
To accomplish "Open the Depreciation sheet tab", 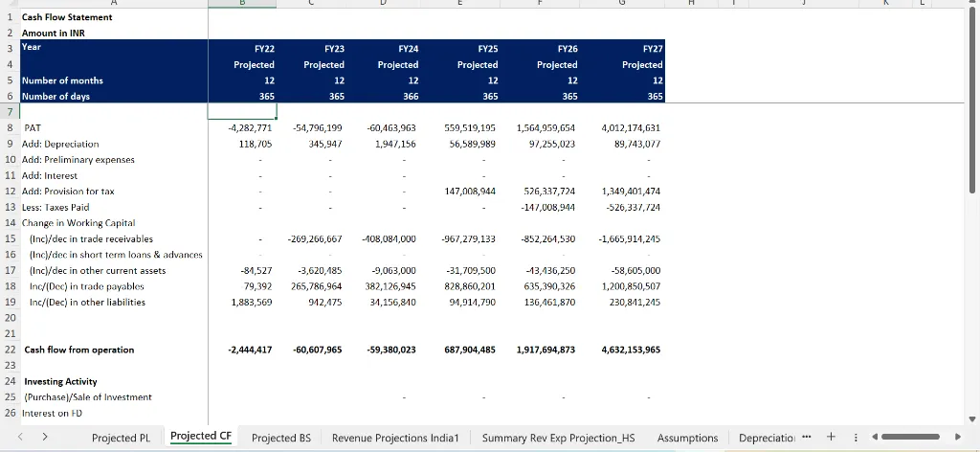I will click(768, 438).
